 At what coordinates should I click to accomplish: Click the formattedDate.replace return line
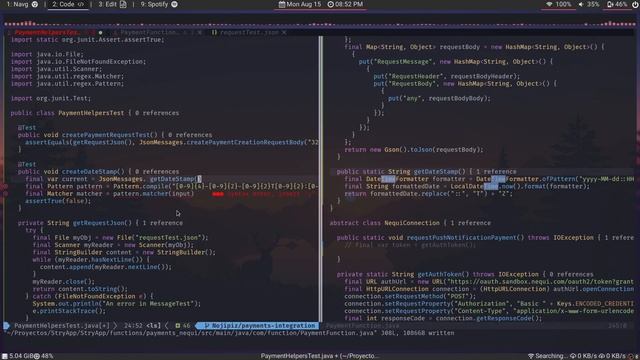tap(428, 194)
